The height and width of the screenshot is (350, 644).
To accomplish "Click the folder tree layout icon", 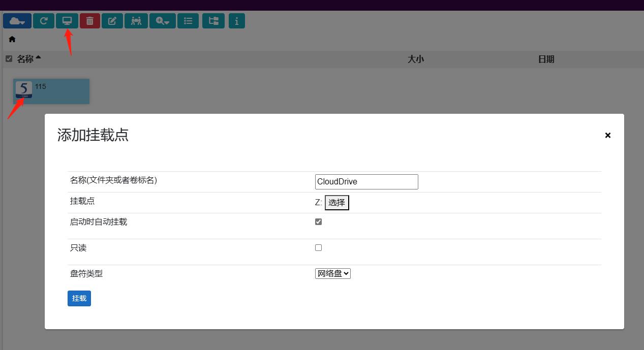I will point(213,21).
